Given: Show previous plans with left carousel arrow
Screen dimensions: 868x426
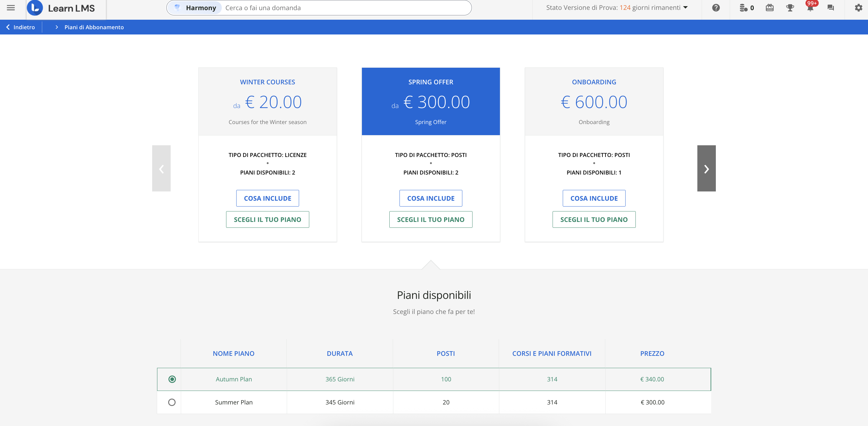Looking at the screenshot, I should [x=161, y=168].
